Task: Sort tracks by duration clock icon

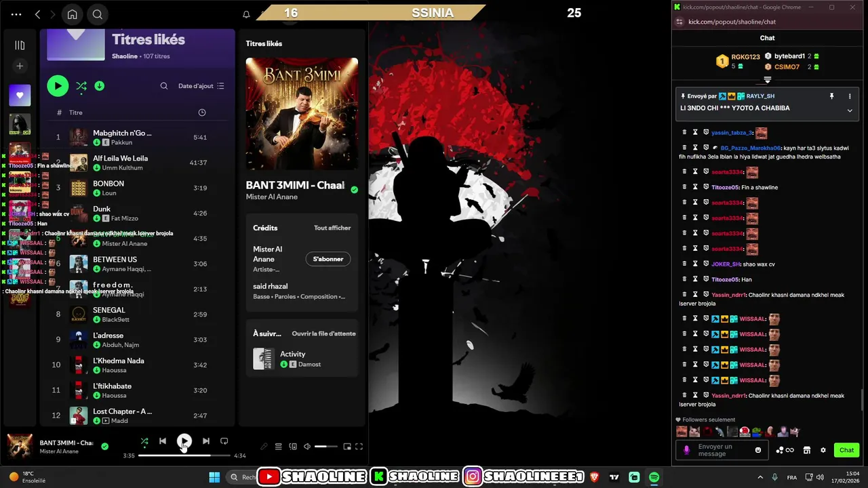Action: [x=202, y=113]
